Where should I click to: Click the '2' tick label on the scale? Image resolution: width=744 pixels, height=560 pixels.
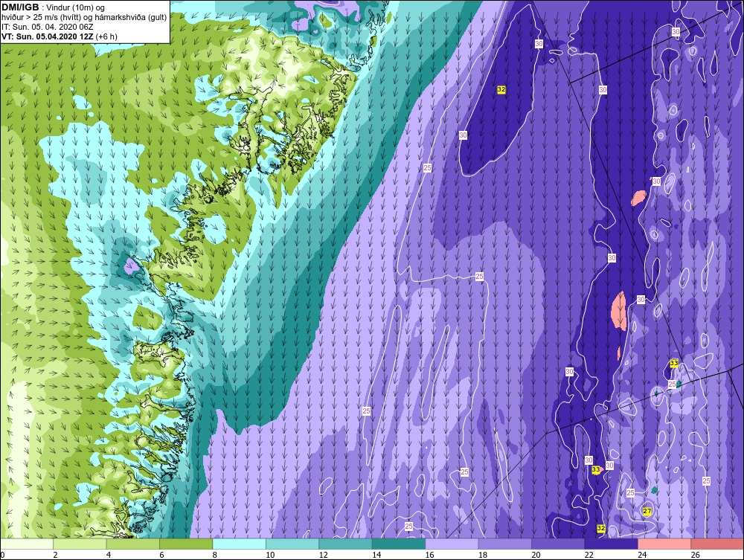[x=56, y=555]
